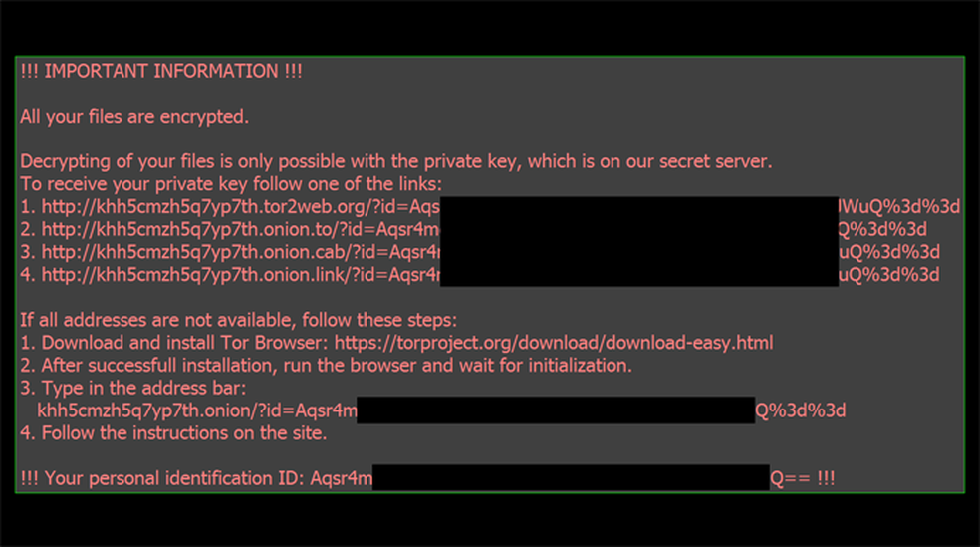The image size is (980, 547).
Task: Click the large redacted block covering the four links
Action: click(638, 241)
